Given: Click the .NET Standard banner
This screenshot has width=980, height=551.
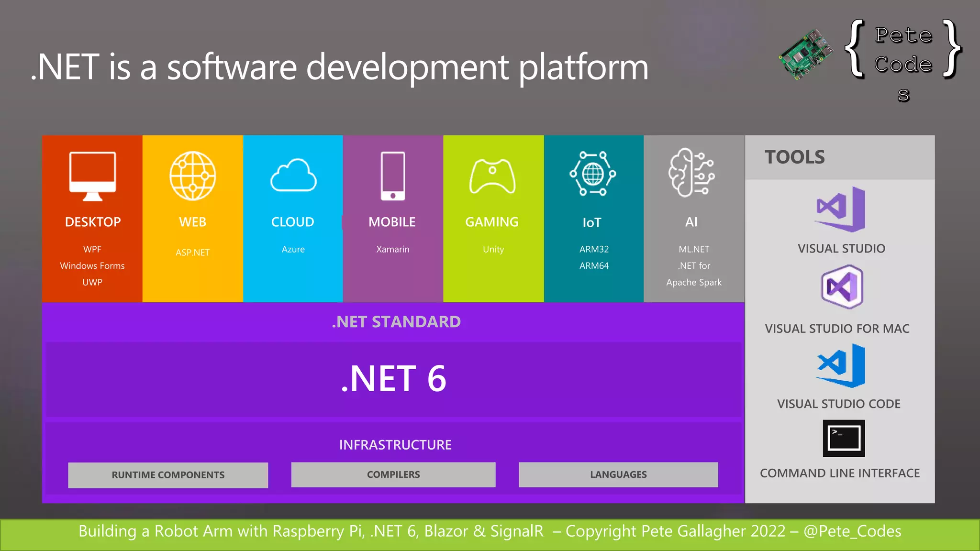Looking at the screenshot, I should pyautogui.click(x=396, y=322).
